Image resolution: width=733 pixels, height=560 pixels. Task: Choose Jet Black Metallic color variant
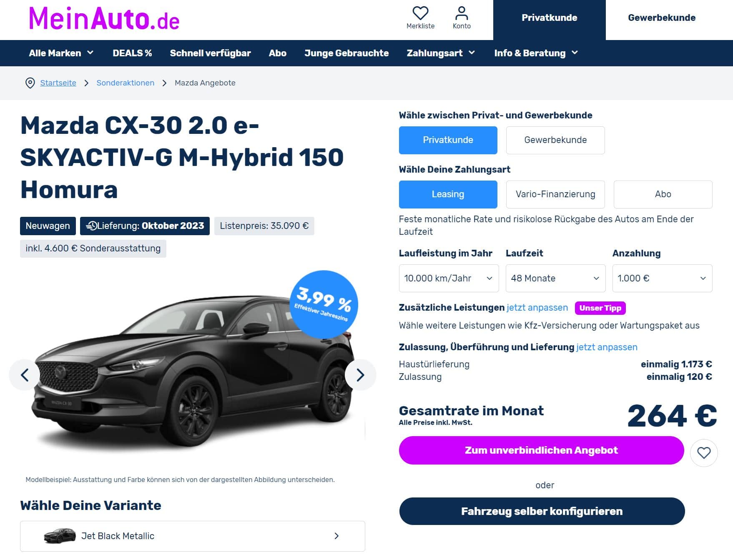click(193, 536)
